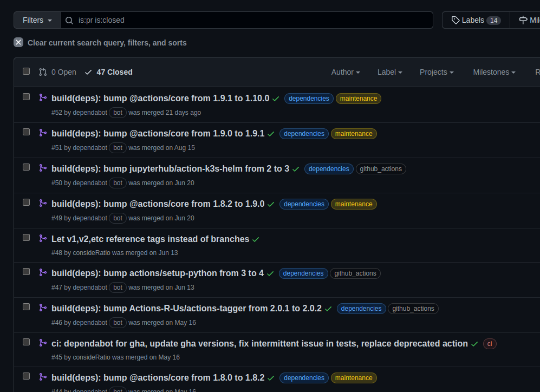Open the Label filter dropdown

[x=389, y=72]
